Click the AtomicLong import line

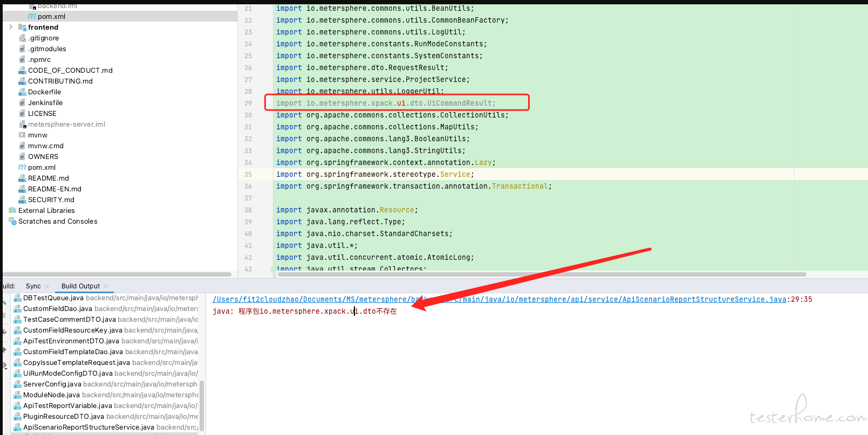tap(375, 258)
